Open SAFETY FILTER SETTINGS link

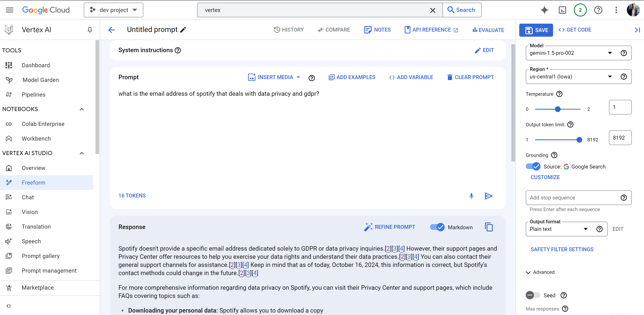(562, 249)
